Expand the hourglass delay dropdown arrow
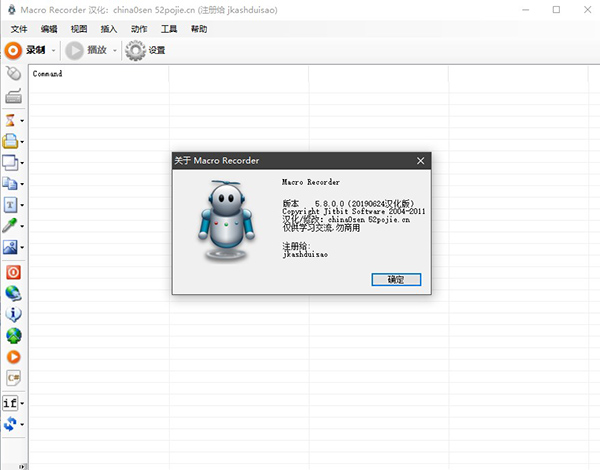 [22, 121]
